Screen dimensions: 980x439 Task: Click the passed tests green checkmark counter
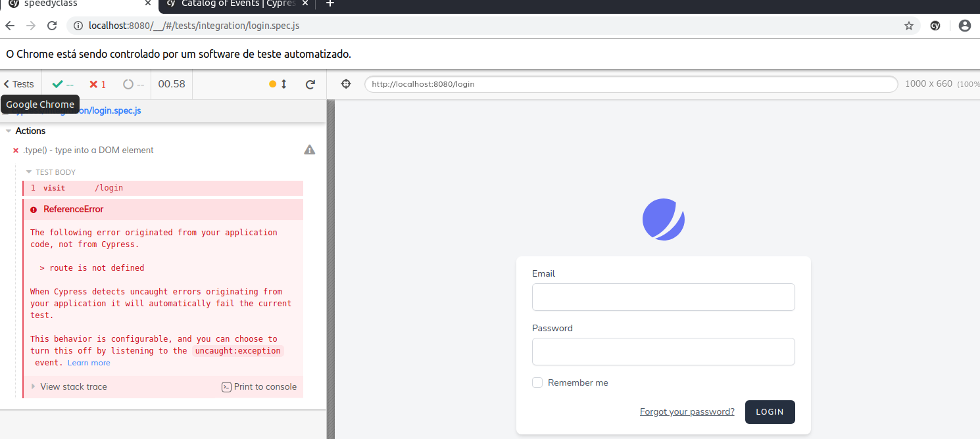tap(62, 84)
